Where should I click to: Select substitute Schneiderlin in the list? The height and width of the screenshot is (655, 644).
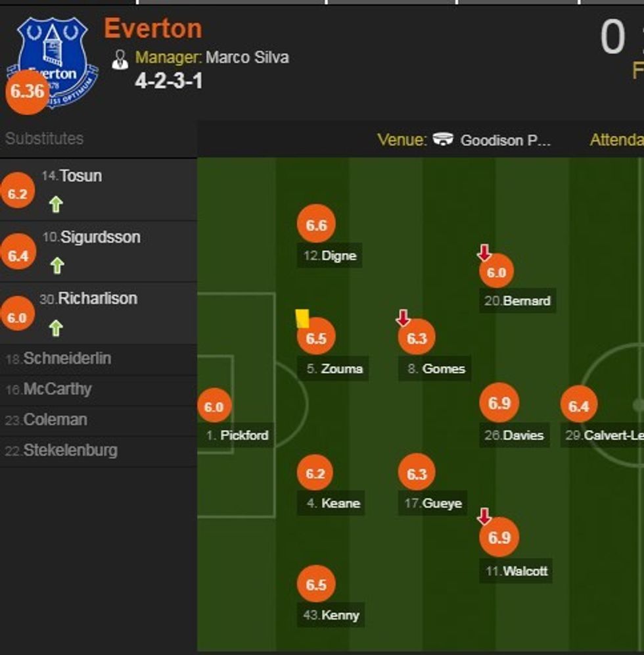67,359
